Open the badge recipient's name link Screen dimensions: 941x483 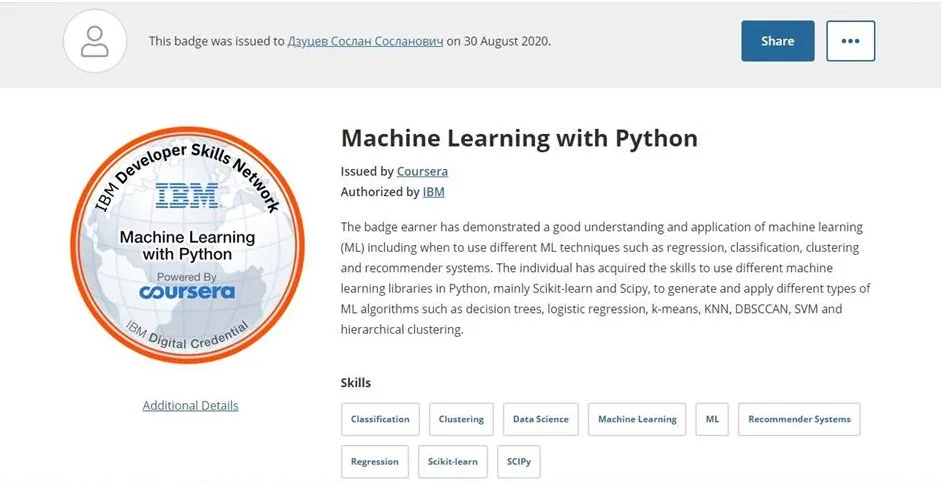(x=365, y=41)
